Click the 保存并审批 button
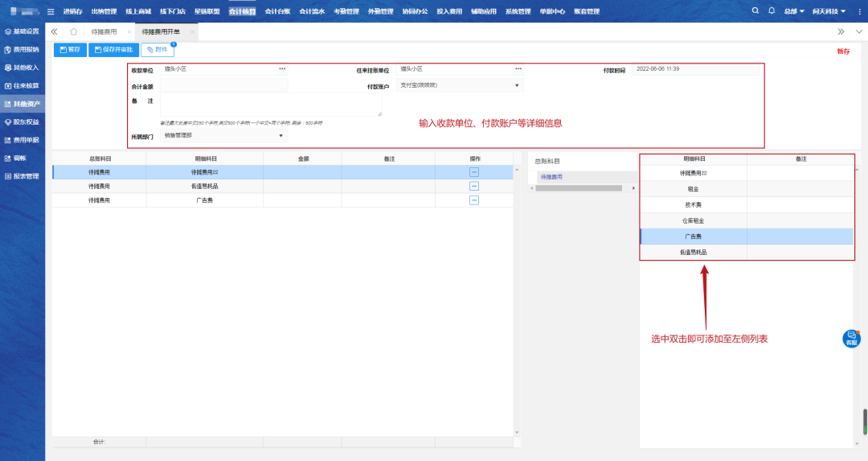 pos(113,50)
